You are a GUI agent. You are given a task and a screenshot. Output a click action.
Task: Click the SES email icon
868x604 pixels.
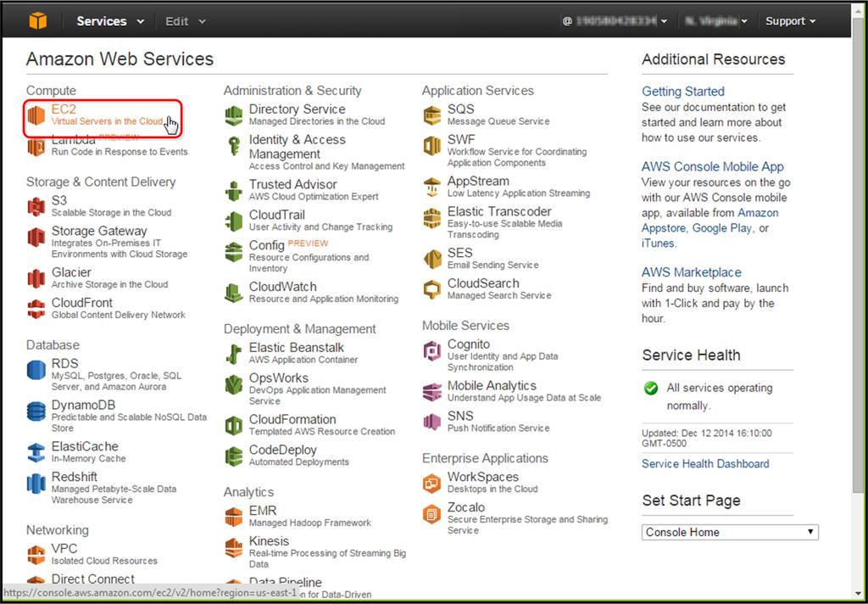pos(432,260)
